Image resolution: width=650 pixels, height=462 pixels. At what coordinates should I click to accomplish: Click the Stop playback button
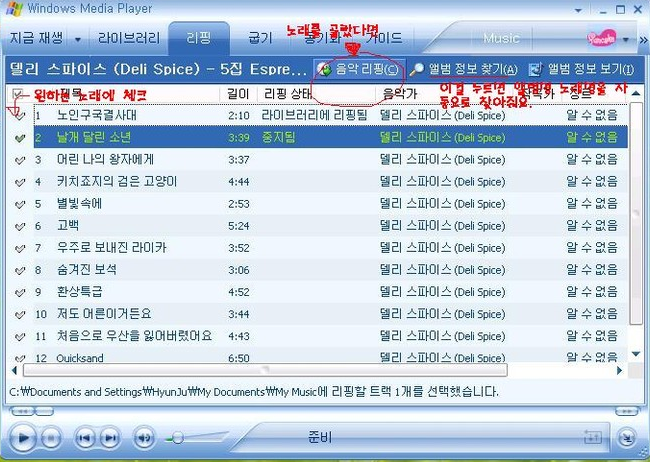[x=51, y=438]
